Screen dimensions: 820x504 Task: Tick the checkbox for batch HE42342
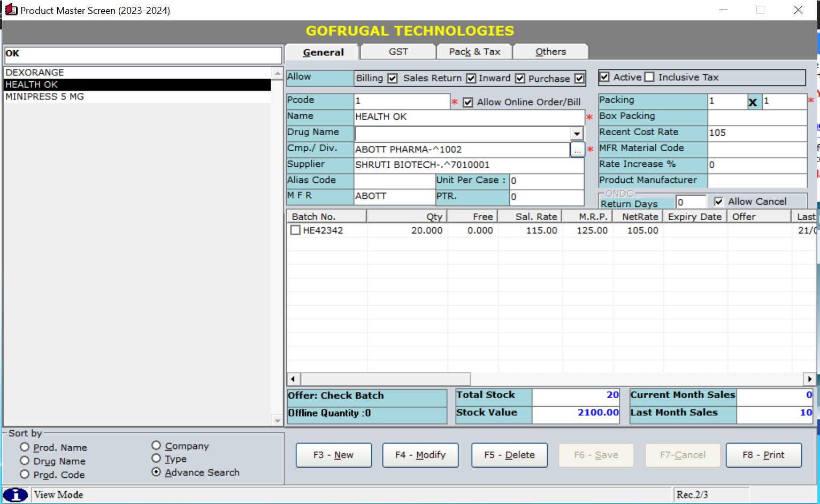[295, 230]
